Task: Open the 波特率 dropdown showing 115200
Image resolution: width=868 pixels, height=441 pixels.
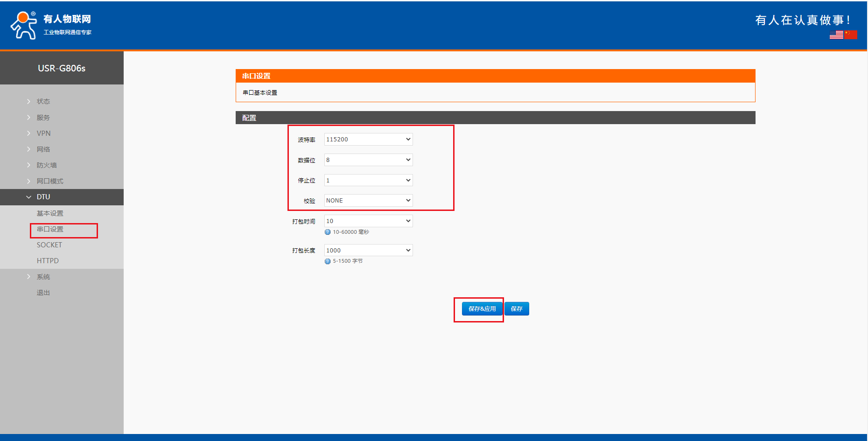Action: (x=368, y=140)
